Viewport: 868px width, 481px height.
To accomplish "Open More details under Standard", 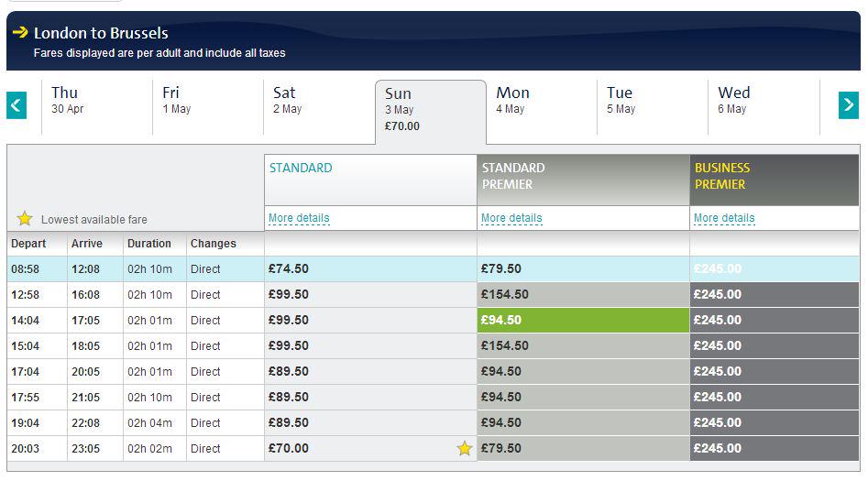I will coord(299,218).
